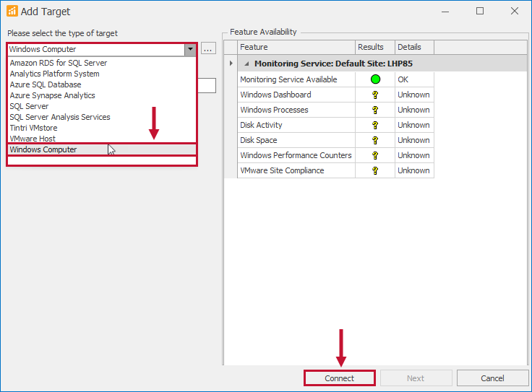Collapse the Monitoring Service group triangle
The image size is (532, 392).
click(x=246, y=64)
